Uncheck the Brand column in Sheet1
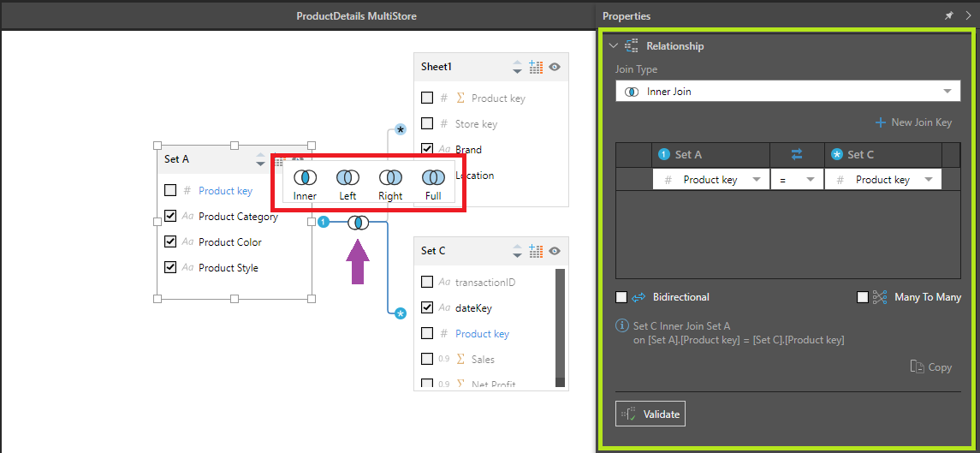This screenshot has height=453, width=980. pos(427,149)
